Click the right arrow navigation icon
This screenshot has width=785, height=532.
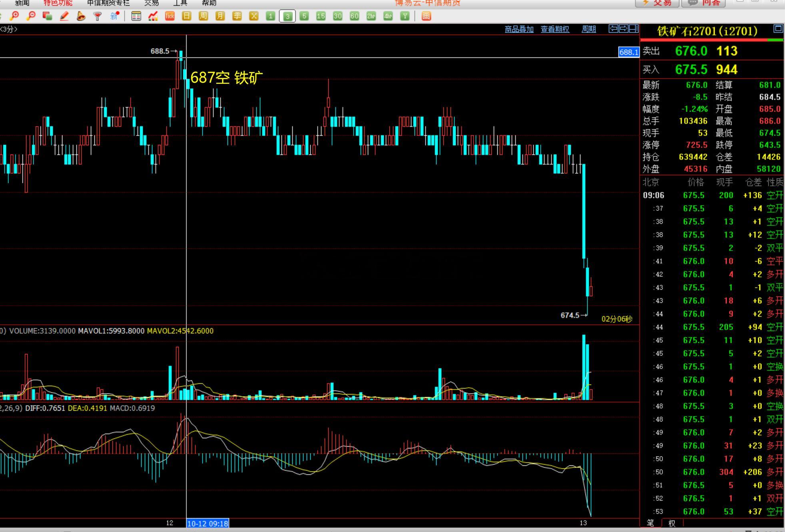pos(624,29)
